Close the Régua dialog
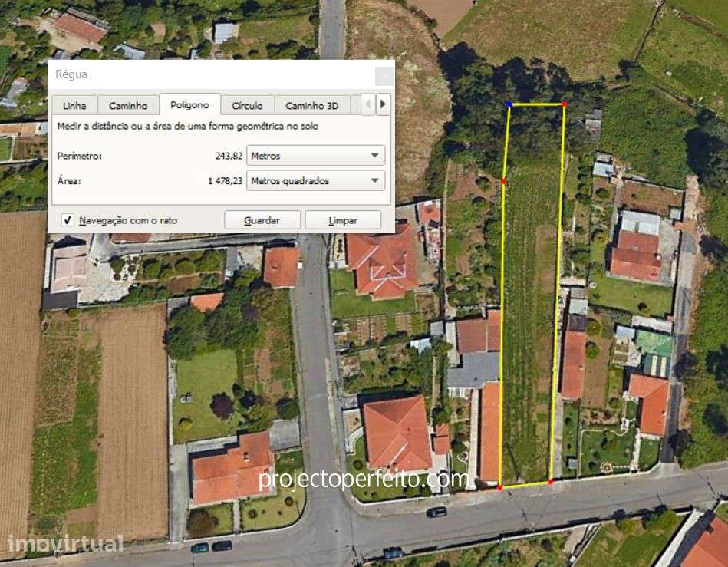This screenshot has height=567, width=728. coord(384,76)
